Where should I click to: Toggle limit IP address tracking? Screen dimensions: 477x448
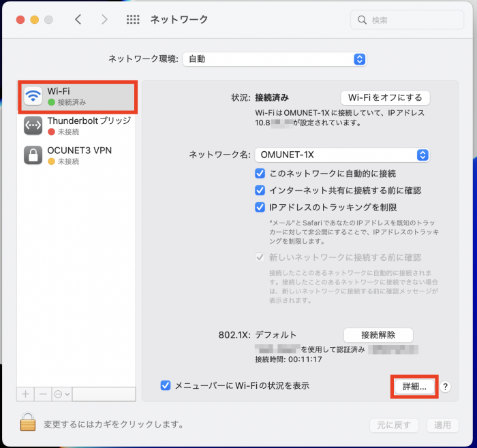point(260,207)
